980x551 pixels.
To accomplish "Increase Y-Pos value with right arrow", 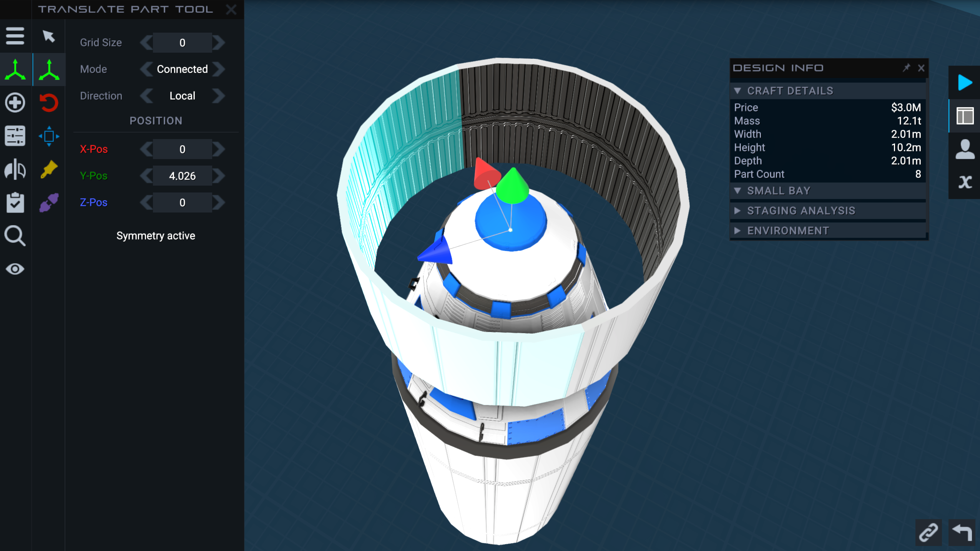I will click(219, 176).
